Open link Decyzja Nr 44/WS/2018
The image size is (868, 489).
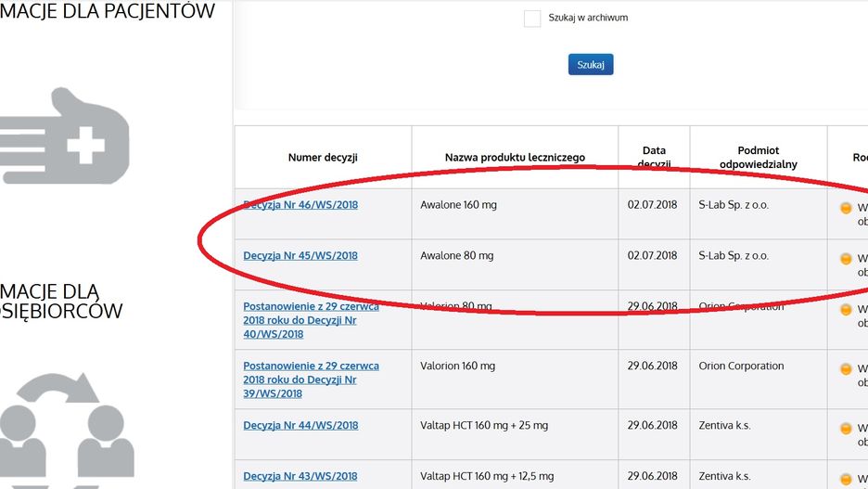tap(300, 425)
